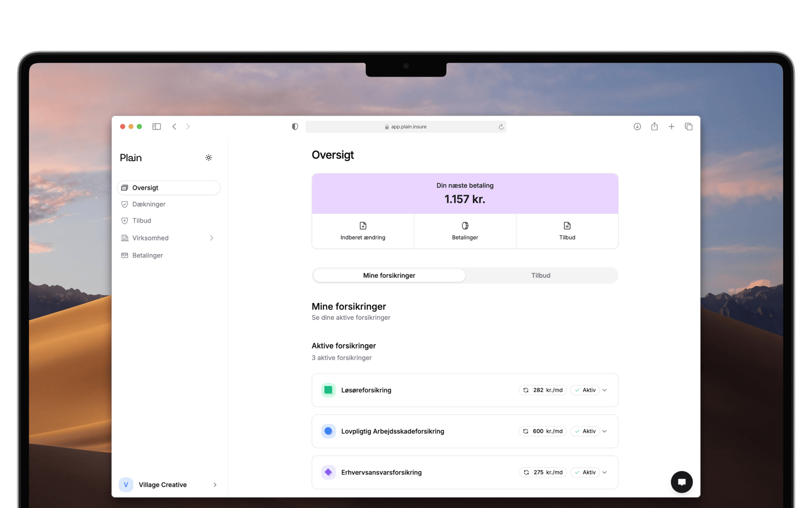Click the Aktiv badge on Lovpligtig Arbejdsskadeforsikring
The height and width of the screenshot is (508, 812).
[585, 431]
